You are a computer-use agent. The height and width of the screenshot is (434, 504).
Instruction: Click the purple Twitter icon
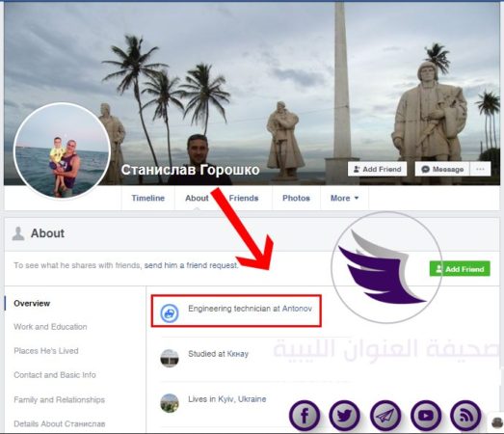pyautogui.click(x=345, y=416)
